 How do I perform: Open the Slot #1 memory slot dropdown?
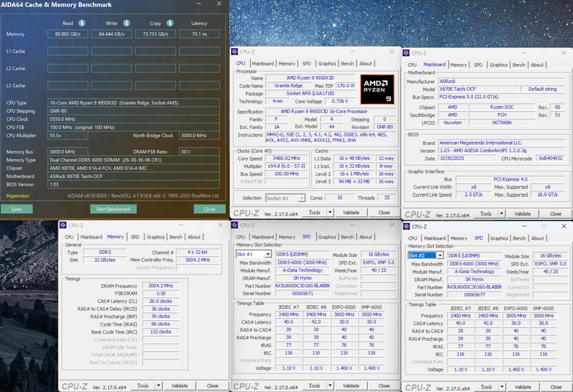point(267,254)
